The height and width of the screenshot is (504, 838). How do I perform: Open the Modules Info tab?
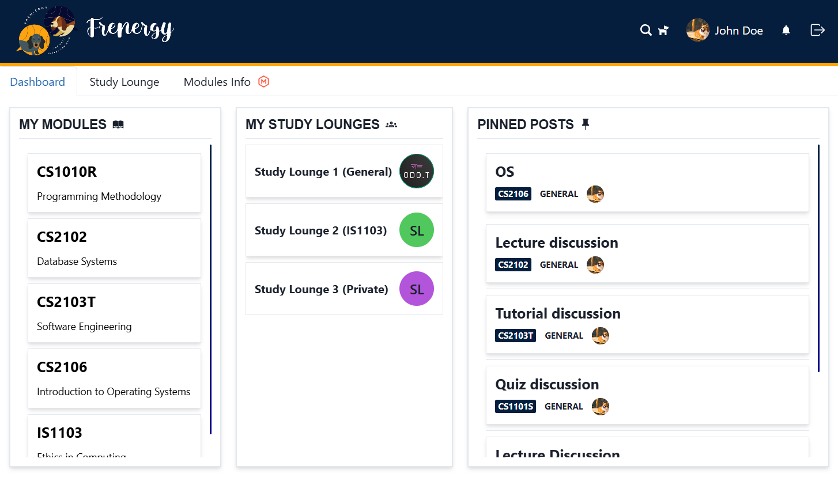[226, 82]
